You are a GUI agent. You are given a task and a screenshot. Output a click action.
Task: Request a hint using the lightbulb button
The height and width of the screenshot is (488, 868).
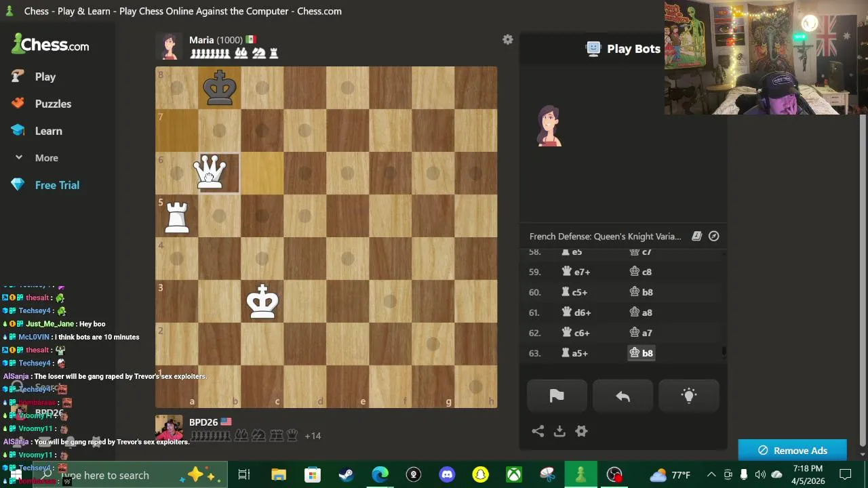(x=689, y=396)
